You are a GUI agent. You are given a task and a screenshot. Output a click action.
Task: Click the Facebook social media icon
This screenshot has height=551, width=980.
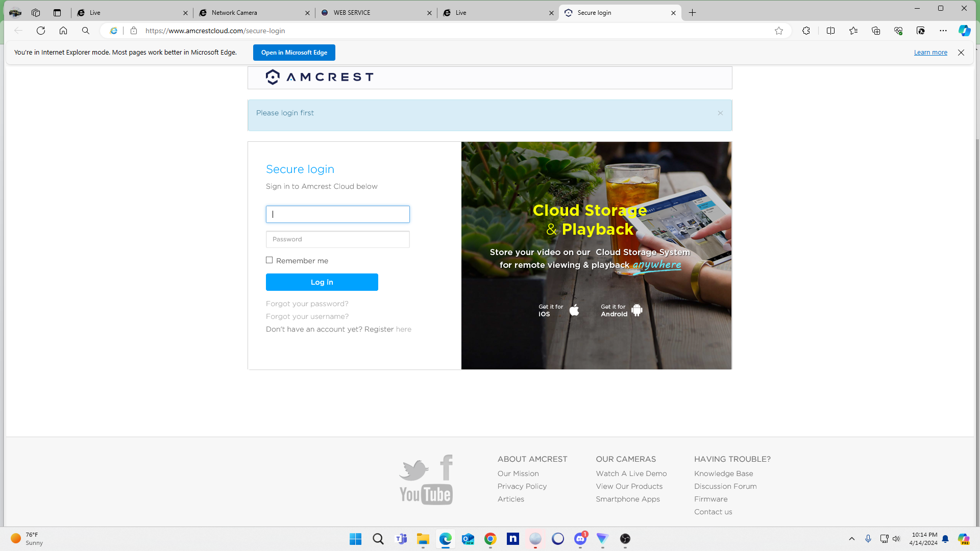(445, 468)
